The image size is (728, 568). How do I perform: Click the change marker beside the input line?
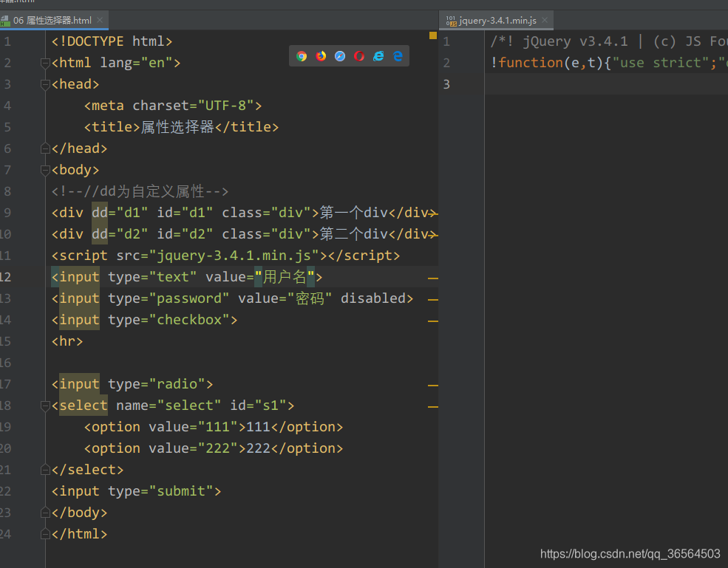tap(433, 277)
